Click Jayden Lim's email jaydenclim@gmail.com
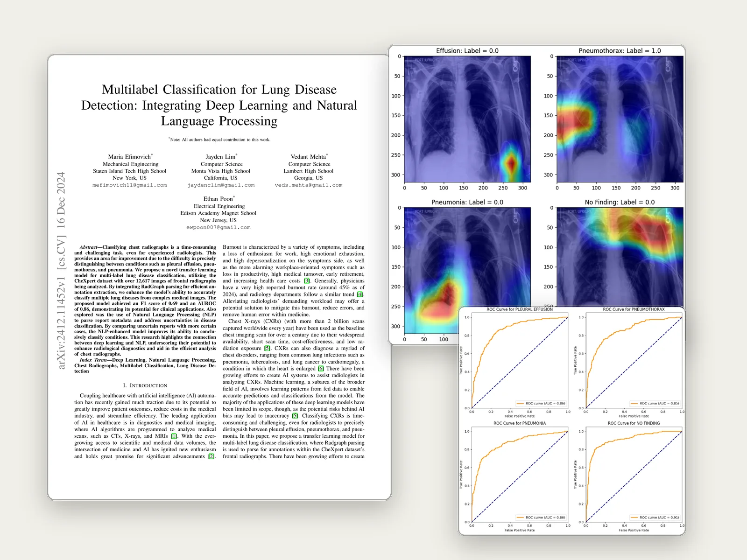This screenshot has width=747, height=560. pyautogui.click(x=221, y=185)
